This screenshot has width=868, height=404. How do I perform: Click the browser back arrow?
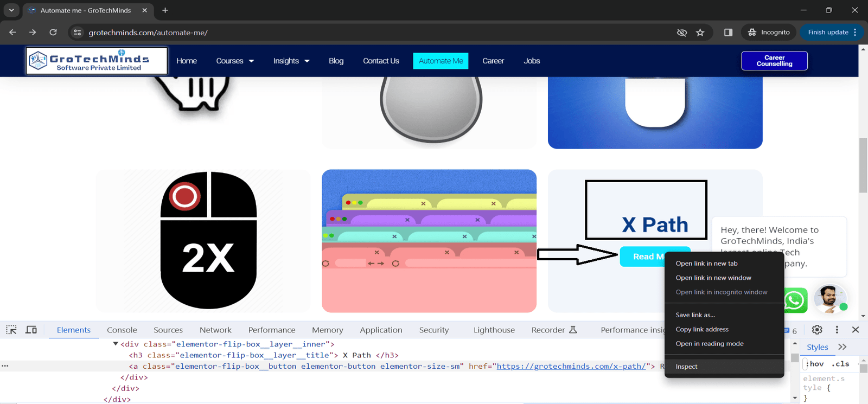click(x=12, y=33)
